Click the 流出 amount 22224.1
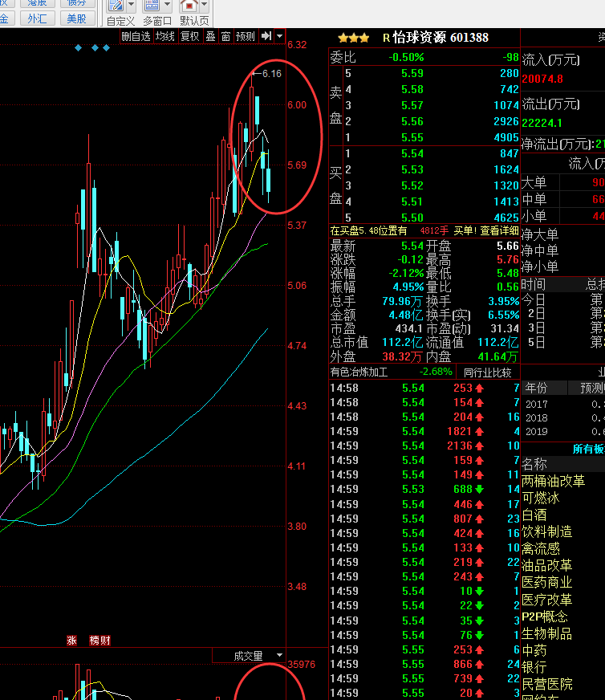Viewport: 605px width, 700px height. pos(542,123)
